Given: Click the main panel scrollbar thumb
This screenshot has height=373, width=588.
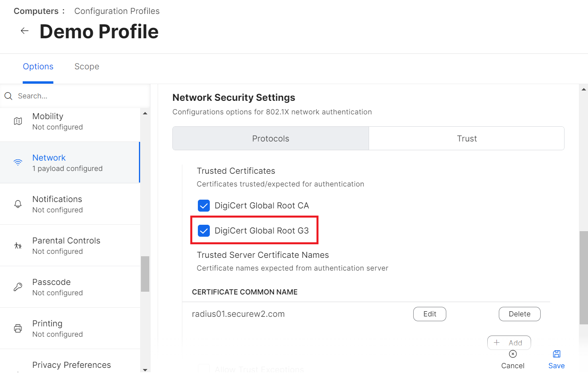Looking at the screenshot, I should [584, 278].
